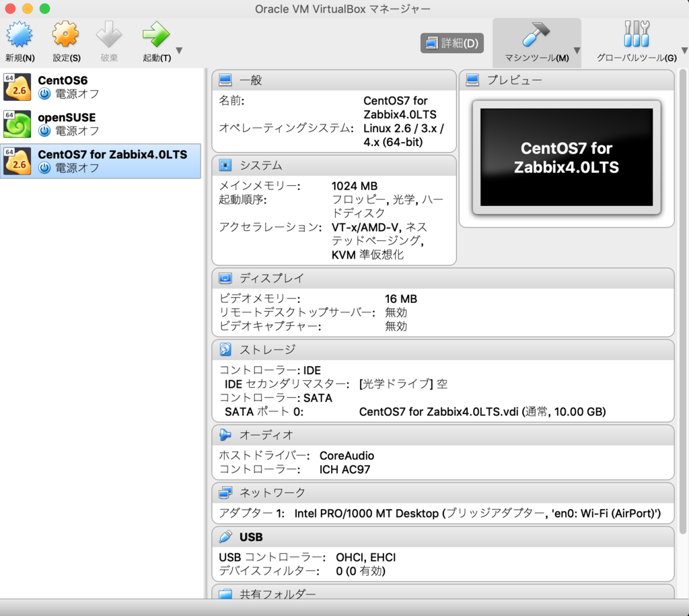Click the ネットワーク section icon
Image resolution: width=689 pixels, height=616 pixels.
(225, 492)
